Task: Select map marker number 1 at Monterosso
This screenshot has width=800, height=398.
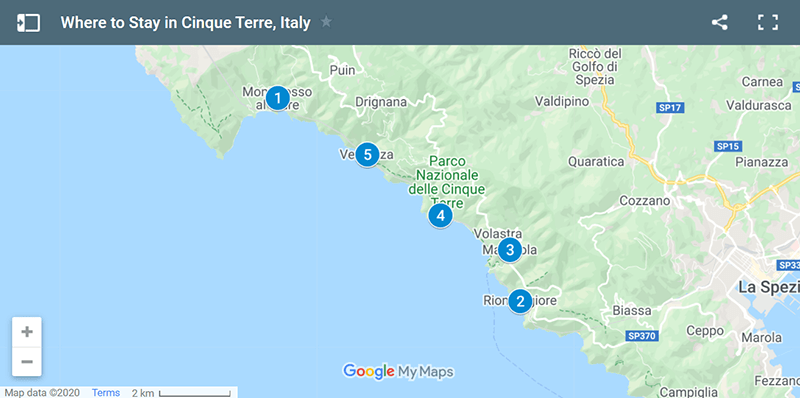Action: tap(278, 97)
